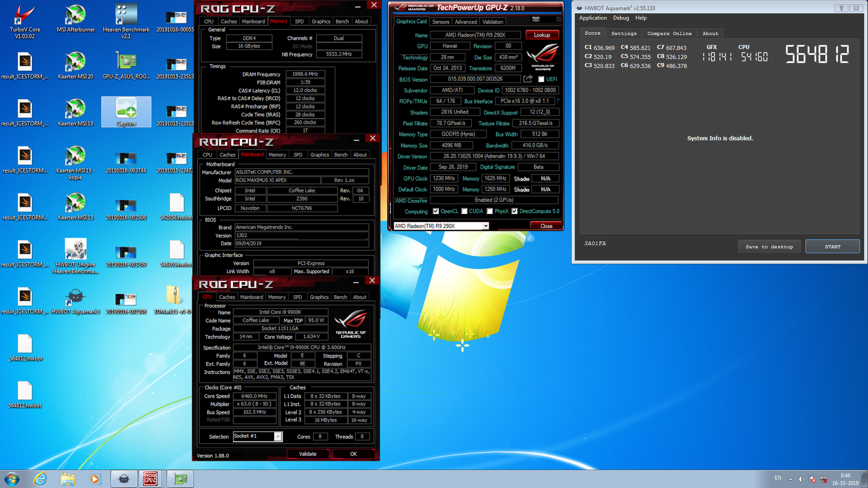Open TurboV Core desktop shortcut
Screen dimensions: 868x488
click(x=25, y=22)
